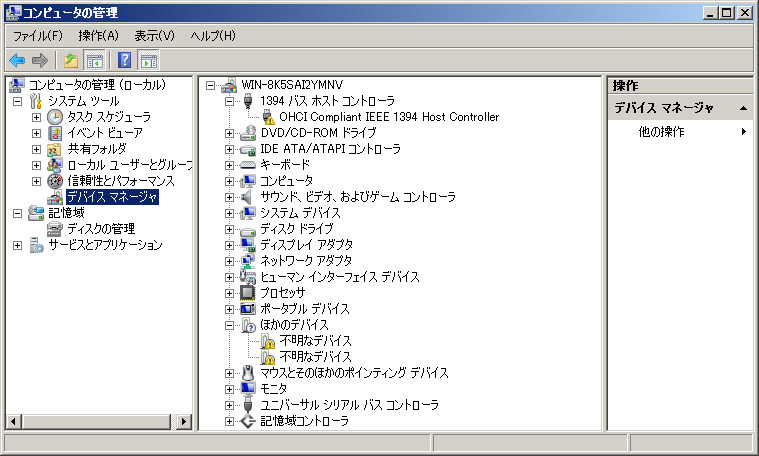Select the WIN-8K5SAI2YMNV computer name
The height and width of the screenshot is (456, 759).
[292, 85]
